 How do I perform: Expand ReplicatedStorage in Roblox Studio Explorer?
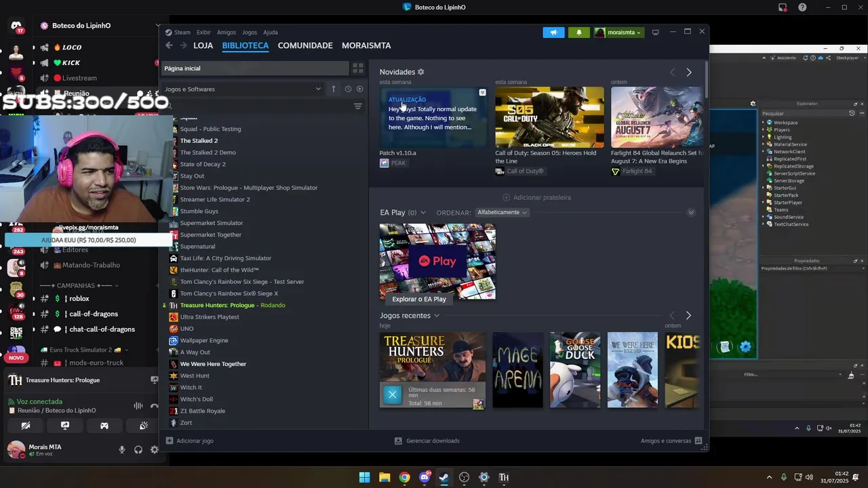(763, 166)
